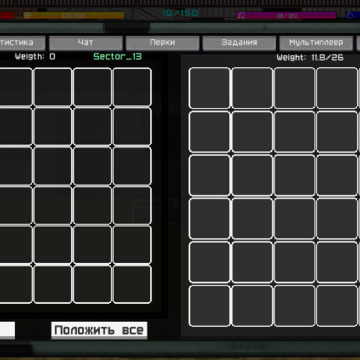Click the Weight: 11.8/26 text

click(310, 58)
